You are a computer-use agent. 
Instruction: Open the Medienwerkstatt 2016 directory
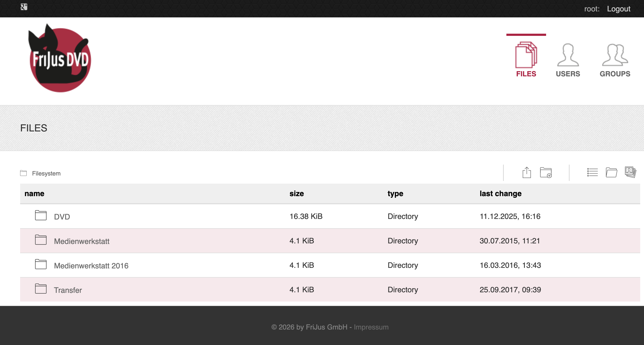(92, 265)
